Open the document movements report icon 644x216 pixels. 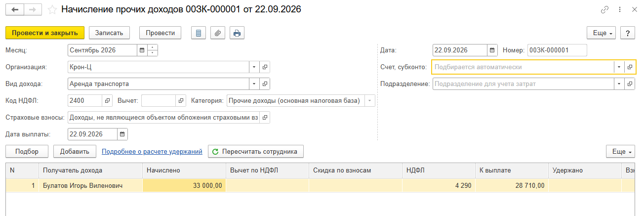(x=199, y=33)
